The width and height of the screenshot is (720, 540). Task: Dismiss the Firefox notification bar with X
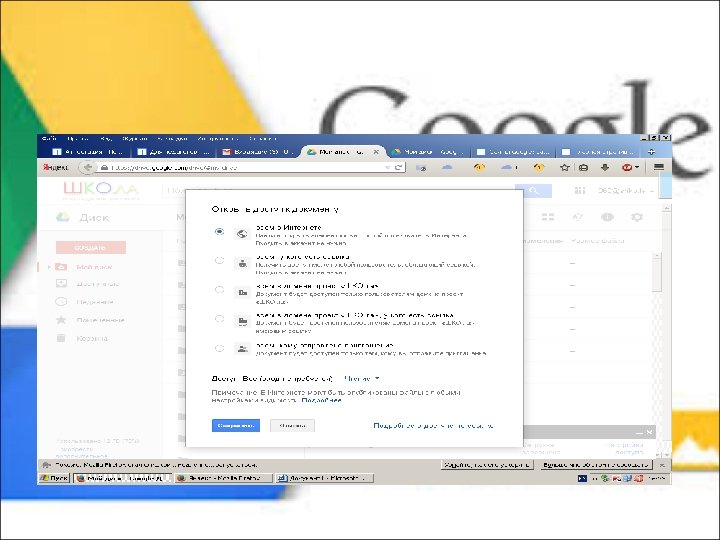click(662, 465)
